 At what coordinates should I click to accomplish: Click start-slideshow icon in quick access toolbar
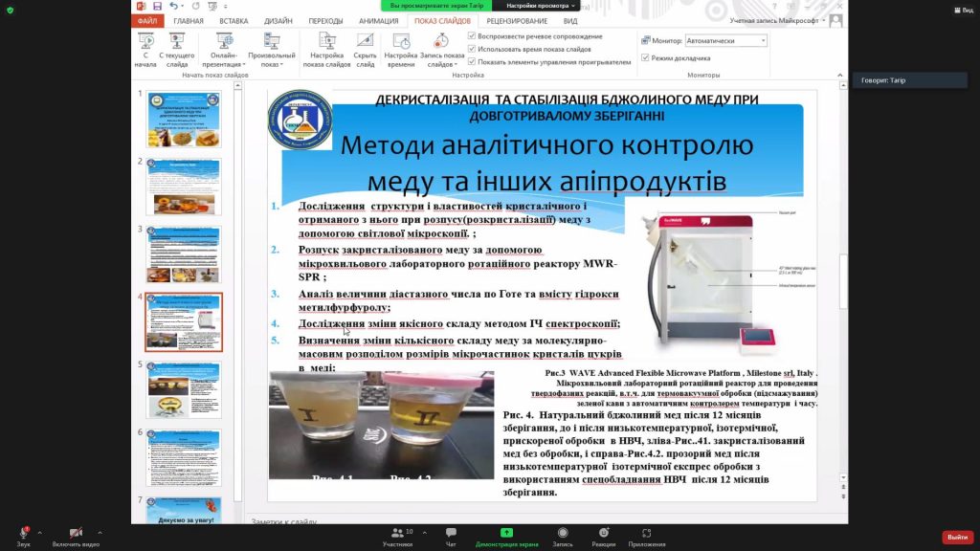click(x=212, y=6)
